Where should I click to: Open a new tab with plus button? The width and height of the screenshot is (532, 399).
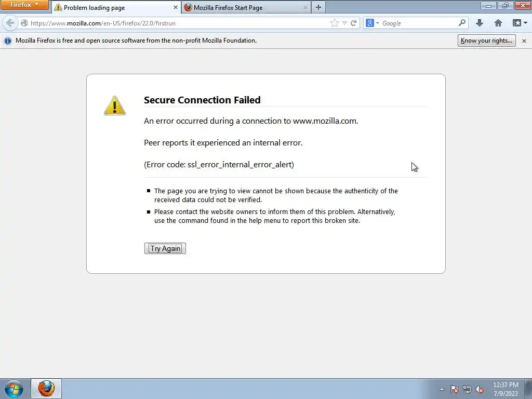tap(318, 7)
